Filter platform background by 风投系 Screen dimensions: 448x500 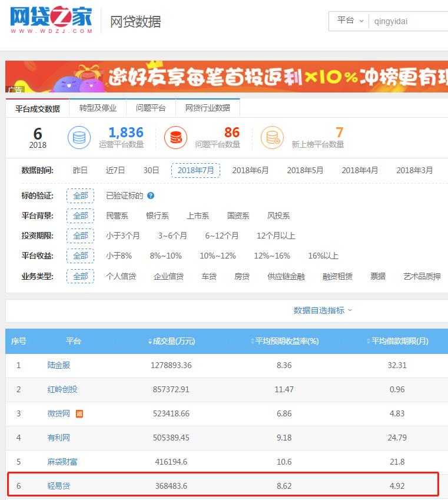click(x=278, y=216)
